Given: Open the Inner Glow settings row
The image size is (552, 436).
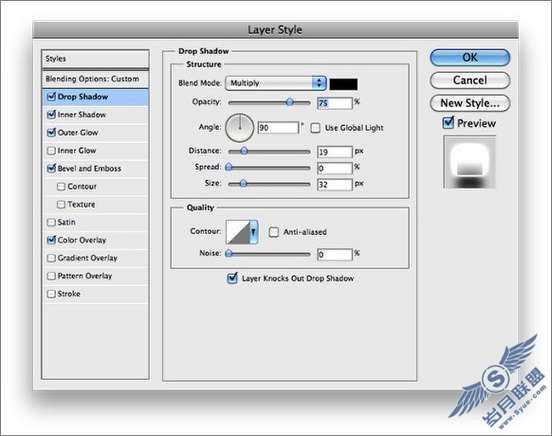Looking at the screenshot, I should [95, 151].
